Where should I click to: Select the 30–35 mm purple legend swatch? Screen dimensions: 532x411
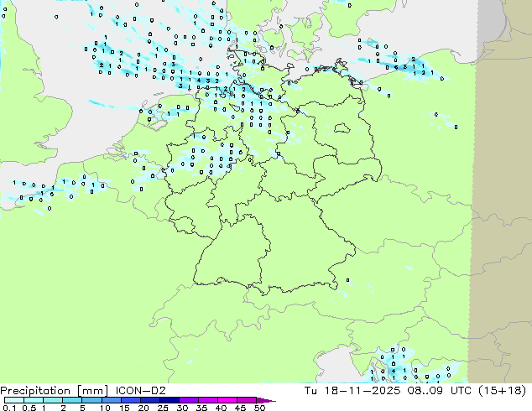point(189,400)
